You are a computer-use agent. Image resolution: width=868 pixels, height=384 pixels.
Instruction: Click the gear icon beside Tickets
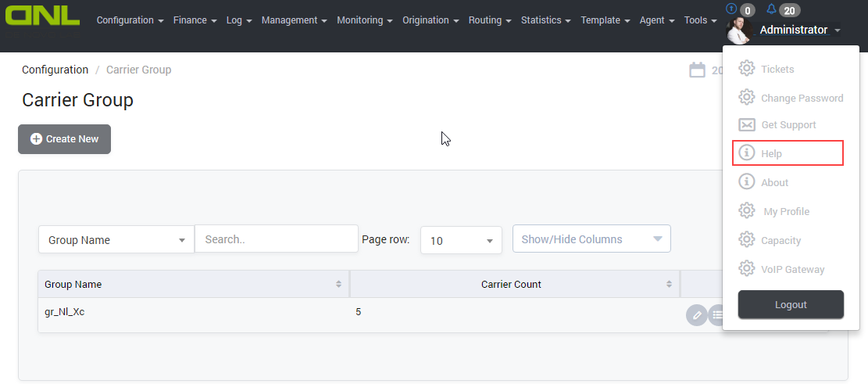pyautogui.click(x=747, y=69)
